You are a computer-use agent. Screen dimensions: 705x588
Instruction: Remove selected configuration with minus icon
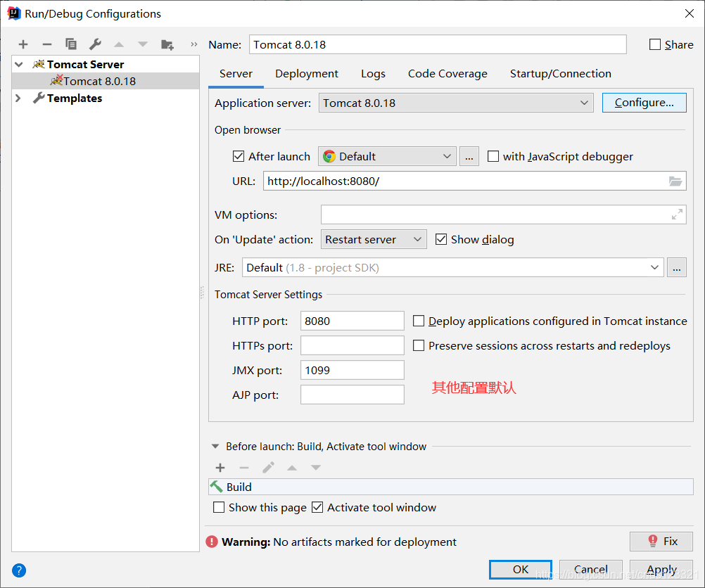coord(46,44)
